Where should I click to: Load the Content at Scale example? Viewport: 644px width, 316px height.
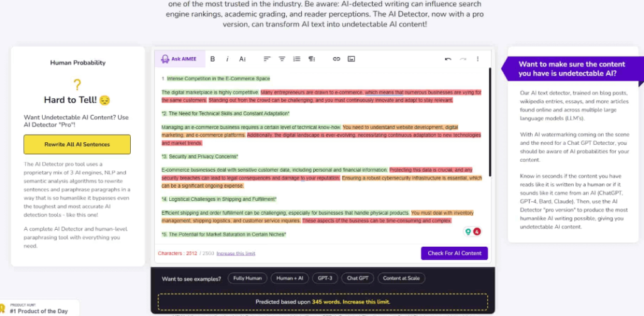pos(402,278)
